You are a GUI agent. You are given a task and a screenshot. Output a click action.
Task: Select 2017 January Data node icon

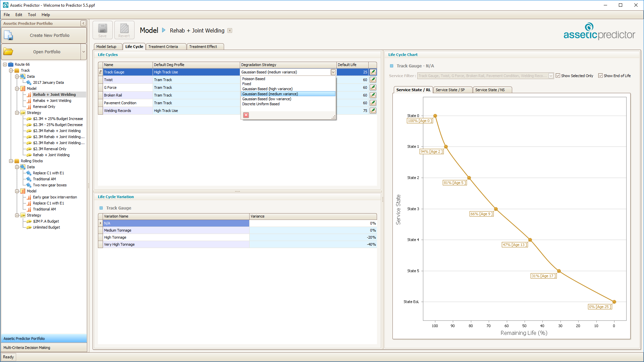29,82
